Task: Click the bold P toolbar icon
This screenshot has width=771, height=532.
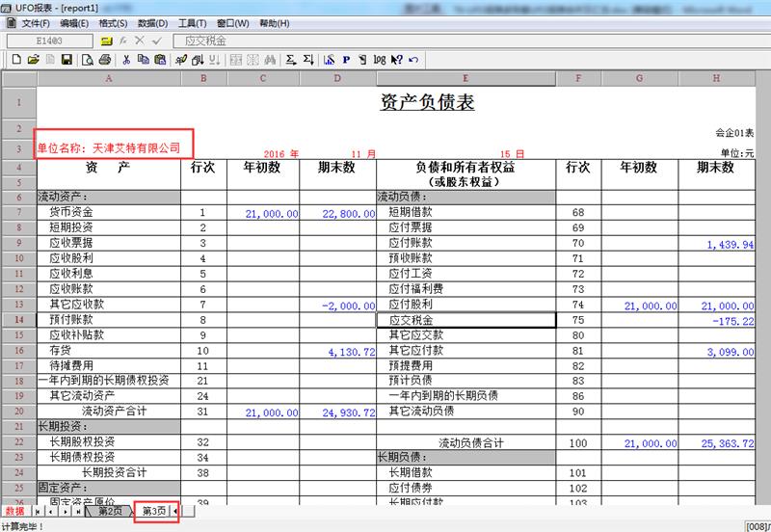Action: 346,60
